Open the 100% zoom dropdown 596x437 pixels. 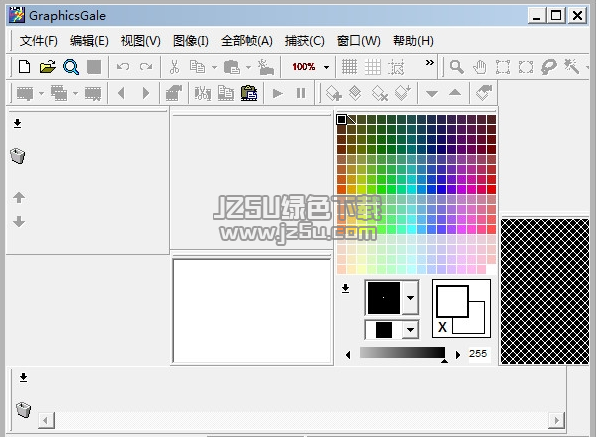click(327, 67)
